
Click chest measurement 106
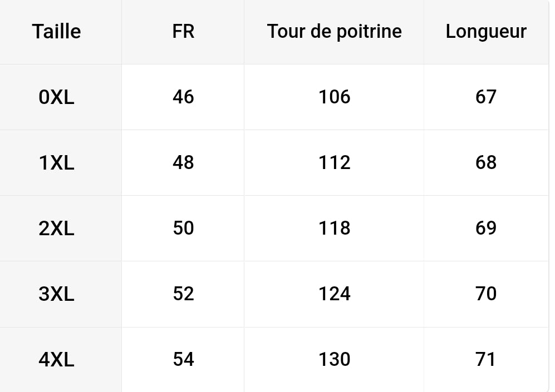click(335, 97)
